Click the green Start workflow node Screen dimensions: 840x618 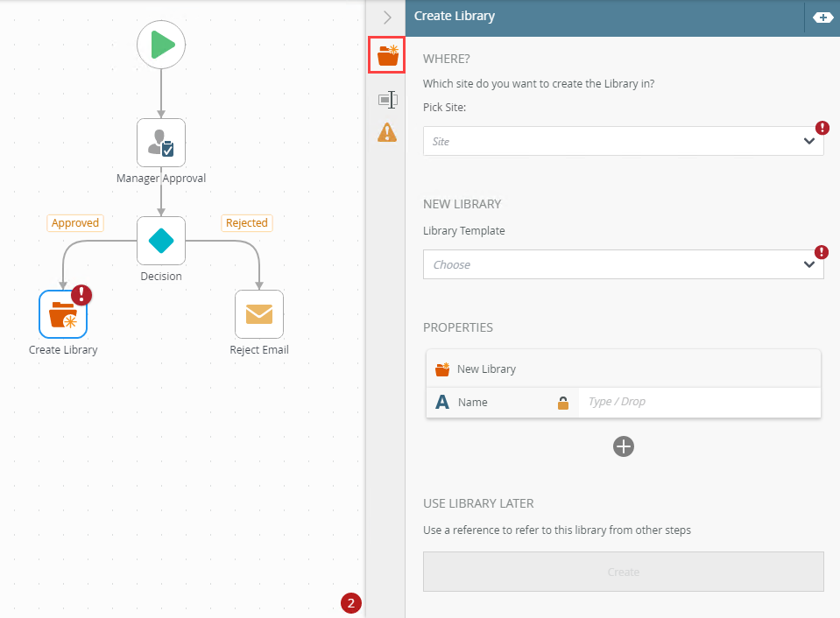161,44
